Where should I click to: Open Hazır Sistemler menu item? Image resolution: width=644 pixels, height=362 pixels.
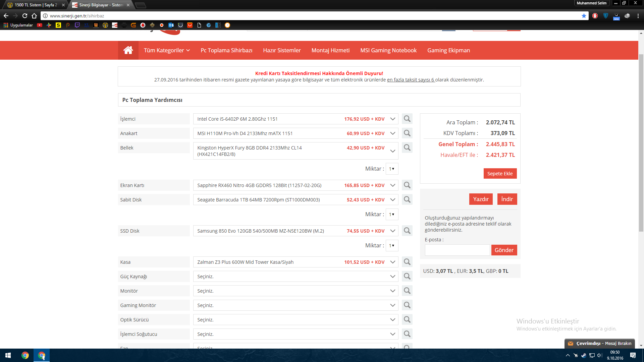pos(282,50)
